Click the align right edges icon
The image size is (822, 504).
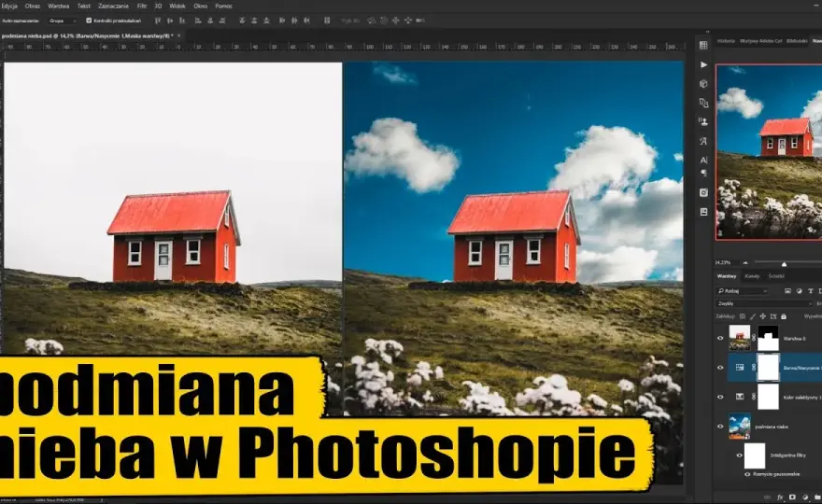pyautogui.click(x=222, y=21)
